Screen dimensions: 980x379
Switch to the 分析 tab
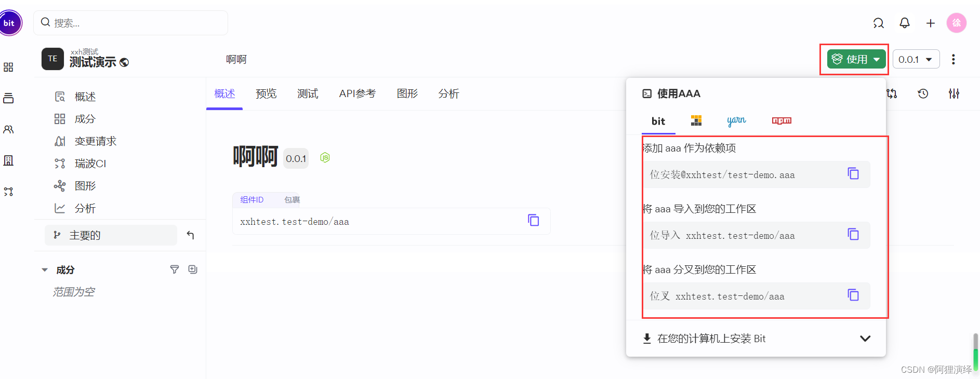[x=449, y=93]
